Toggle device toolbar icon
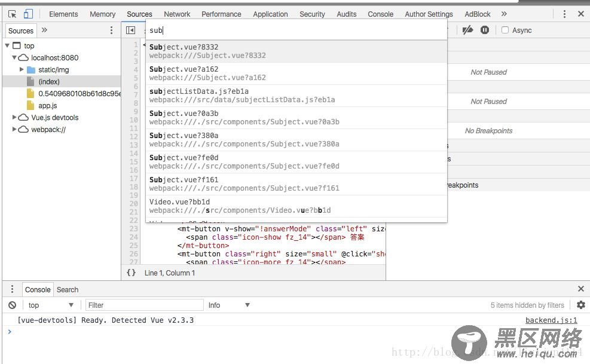Screen dimensions: 590x364 [28, 14]
